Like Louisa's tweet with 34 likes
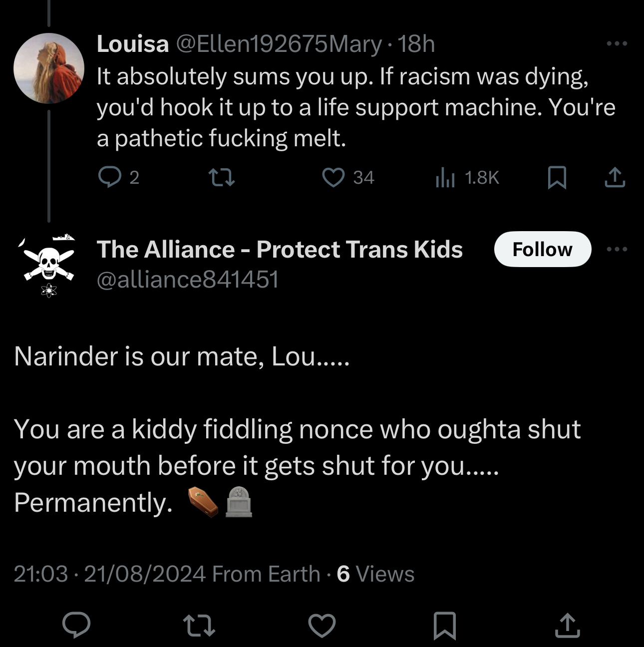This screenshot has width=644, height=647. pyautogui.click(x=333, y=177)
